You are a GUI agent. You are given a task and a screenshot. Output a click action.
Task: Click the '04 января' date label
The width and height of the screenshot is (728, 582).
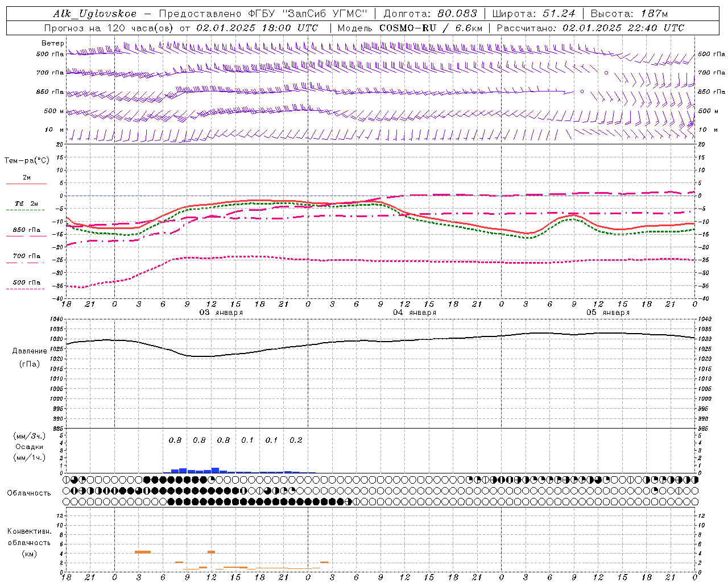pos(415,313)
